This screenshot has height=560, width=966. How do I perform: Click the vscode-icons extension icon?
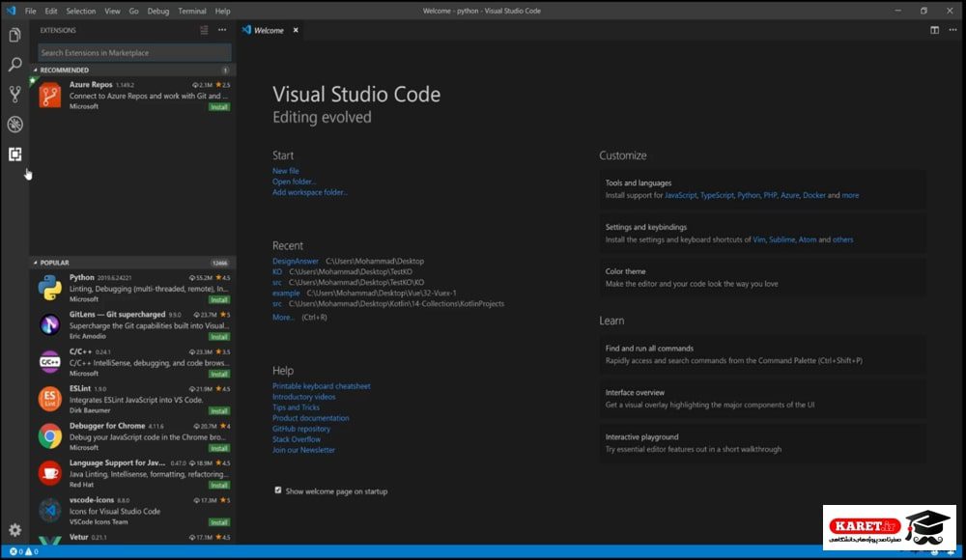pos(50,510)
